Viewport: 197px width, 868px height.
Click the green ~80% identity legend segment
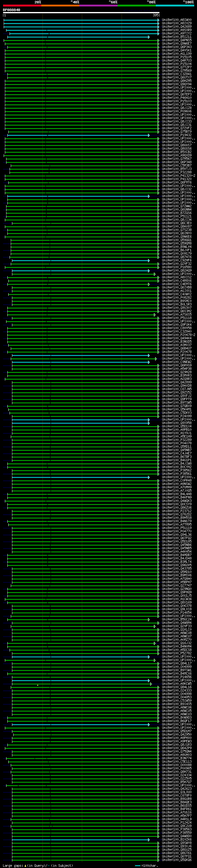[137, 6]
